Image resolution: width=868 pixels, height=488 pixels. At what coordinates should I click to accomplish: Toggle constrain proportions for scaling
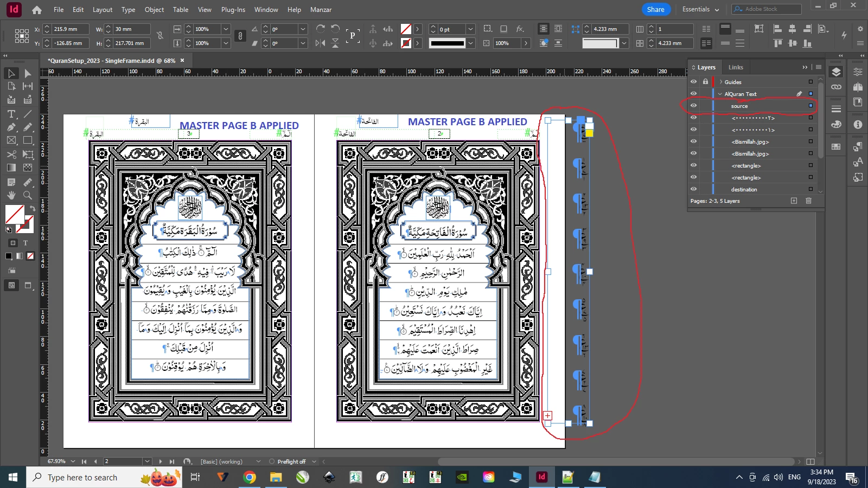240,36
